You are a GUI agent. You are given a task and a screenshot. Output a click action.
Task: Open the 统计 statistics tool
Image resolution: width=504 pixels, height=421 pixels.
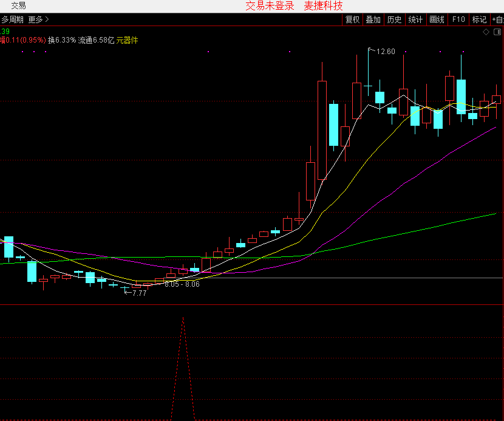pyautogui.click(x=415, y=19)
